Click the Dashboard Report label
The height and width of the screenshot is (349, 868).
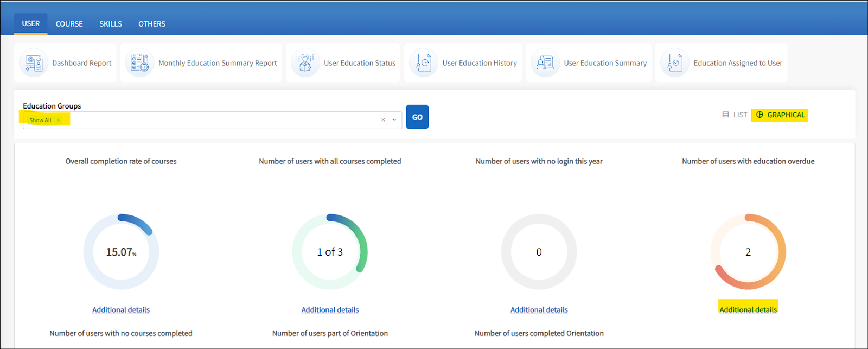(82, 63)
